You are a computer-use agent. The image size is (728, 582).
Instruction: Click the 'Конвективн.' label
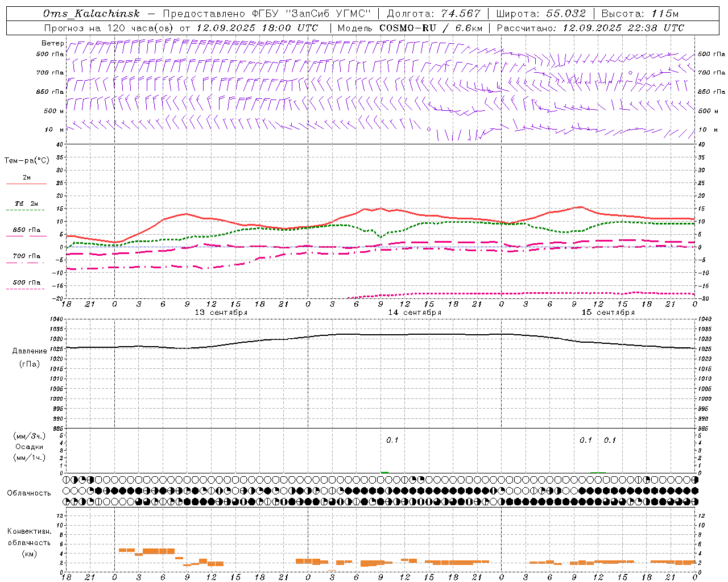(x=30, y=531)
